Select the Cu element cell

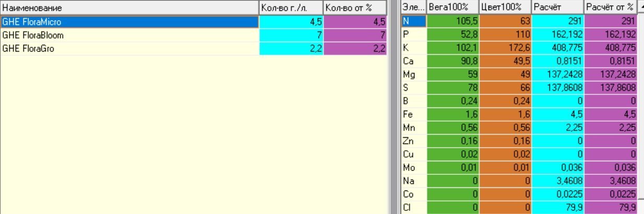coord(413,154)
